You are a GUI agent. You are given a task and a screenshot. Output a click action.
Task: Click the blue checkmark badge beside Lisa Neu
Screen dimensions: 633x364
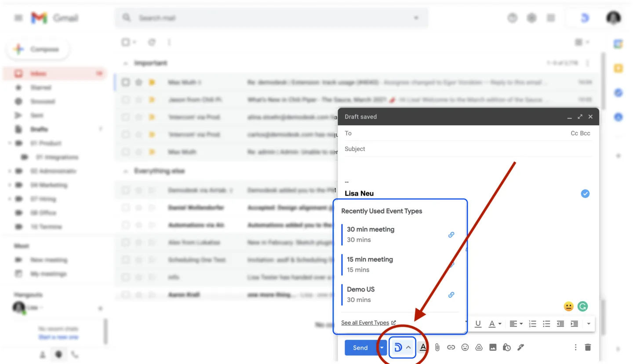(x=585, y=194)
